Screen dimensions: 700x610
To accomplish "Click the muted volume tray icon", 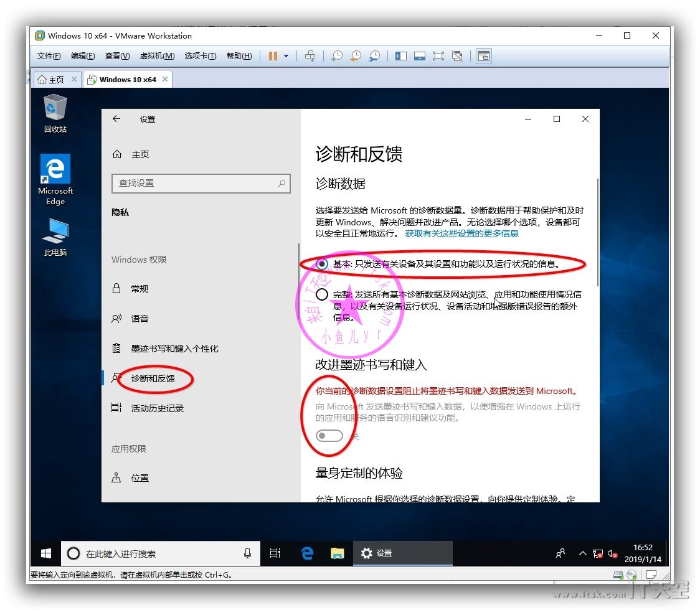I will click(x=612, y=554).
